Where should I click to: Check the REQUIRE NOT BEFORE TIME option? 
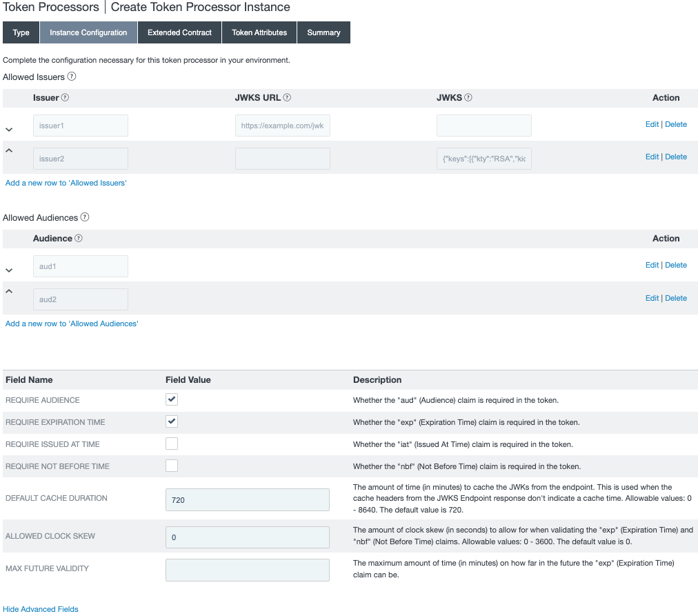pyautogui.click(x=171, y=466)
